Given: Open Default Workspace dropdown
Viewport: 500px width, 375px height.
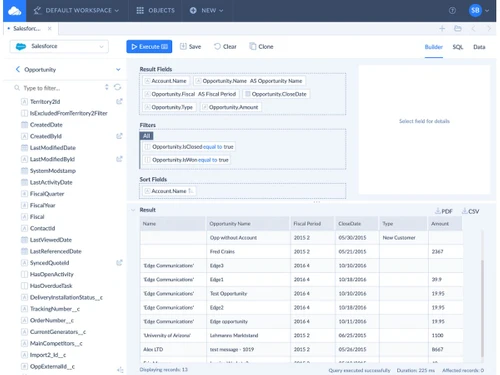Looking at the screenshot, I should coord(76,11).
